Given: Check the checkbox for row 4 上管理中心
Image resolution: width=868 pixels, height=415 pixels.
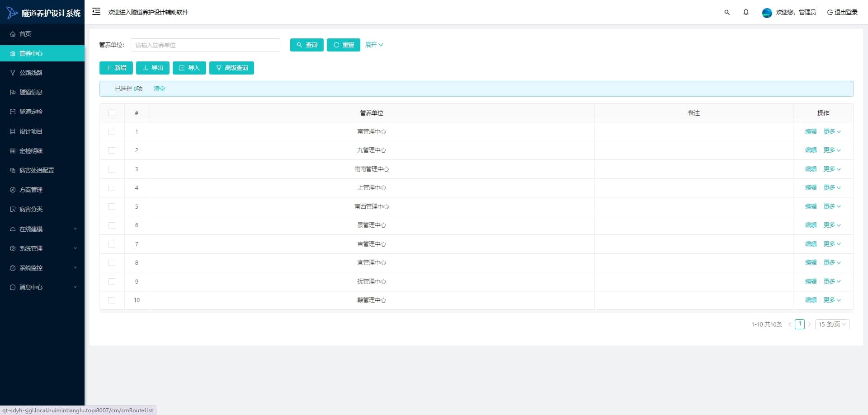Looking at the screenshot, I should 112,188.
